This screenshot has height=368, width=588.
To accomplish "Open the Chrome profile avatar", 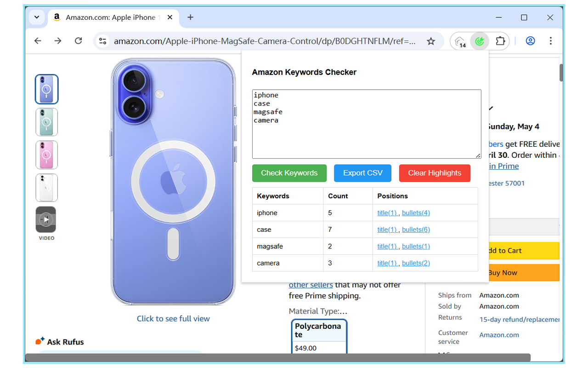I will (x=530, y=41).
